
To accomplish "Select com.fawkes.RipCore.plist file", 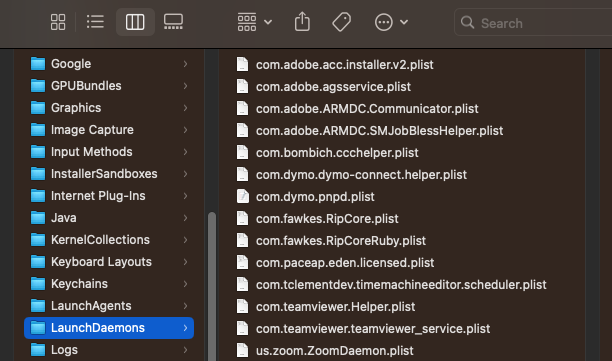I will (x=327, y=219).
